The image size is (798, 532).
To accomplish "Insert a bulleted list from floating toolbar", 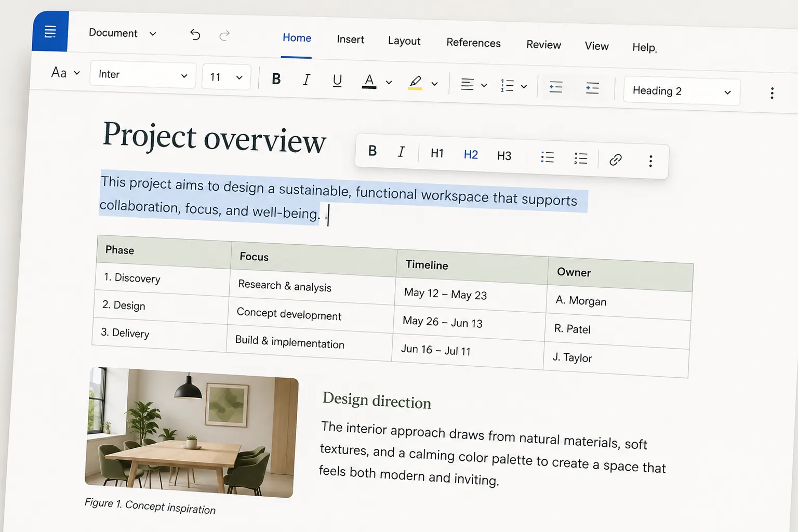I will point(547,157).
